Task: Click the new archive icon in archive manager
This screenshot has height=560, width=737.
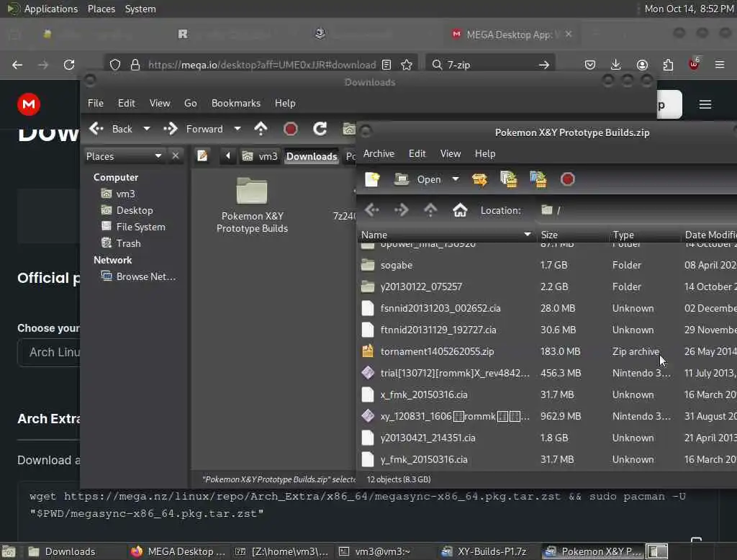Action: tap(372, 179)
